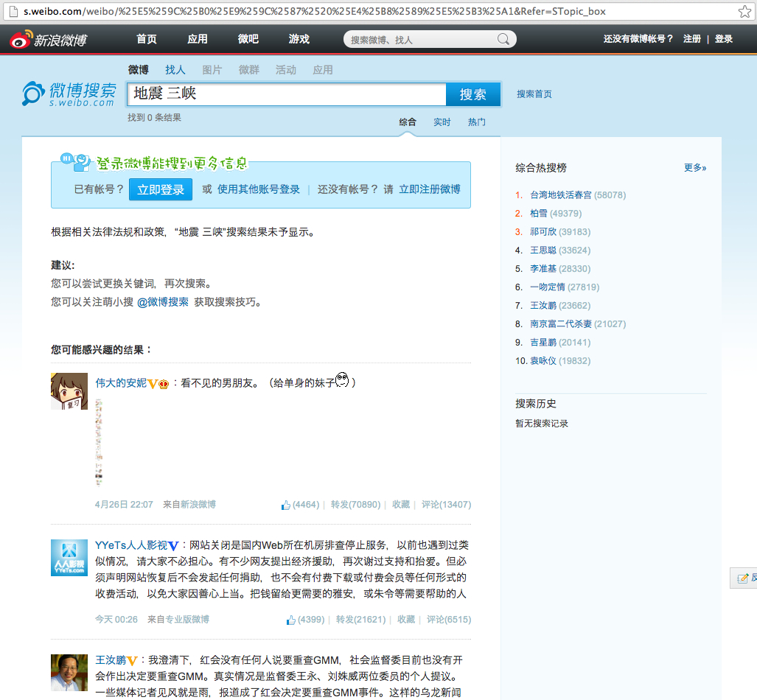Click the magnifier icon in top search bar

(503, 39)
